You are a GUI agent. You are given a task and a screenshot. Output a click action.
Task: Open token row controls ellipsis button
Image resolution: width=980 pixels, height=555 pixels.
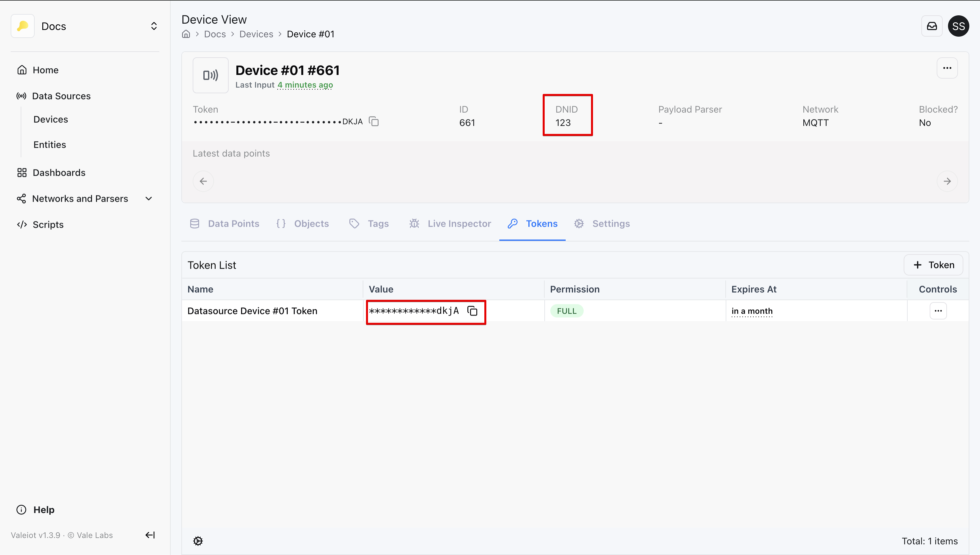[x=938, y=311]
